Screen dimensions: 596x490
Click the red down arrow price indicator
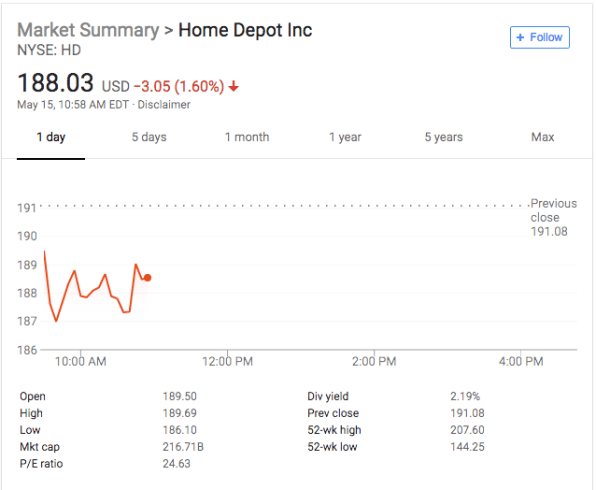(x=233, y=86)
